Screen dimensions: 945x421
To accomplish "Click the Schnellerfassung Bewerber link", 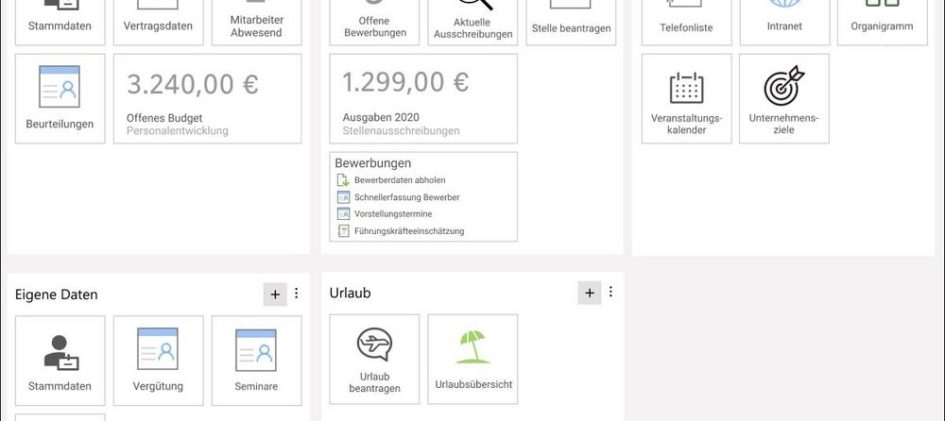I will click(407, 197).
